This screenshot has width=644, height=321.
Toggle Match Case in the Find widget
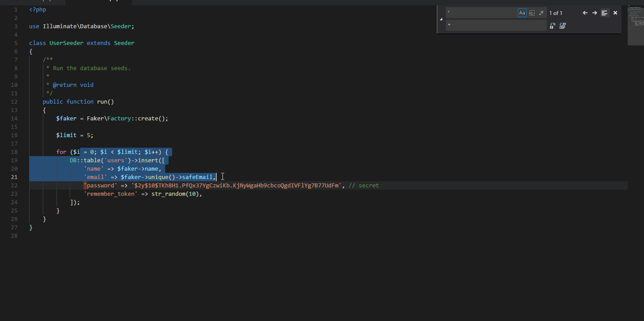522,13
